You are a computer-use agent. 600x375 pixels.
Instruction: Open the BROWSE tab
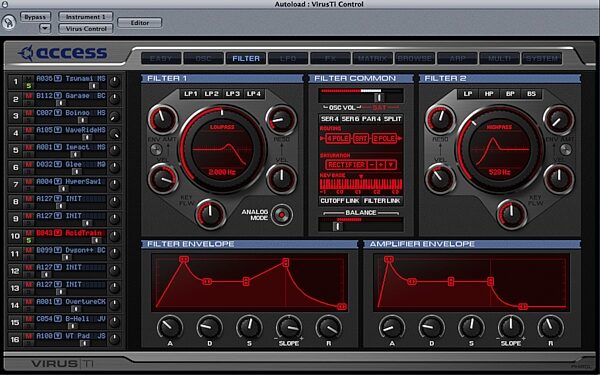pyautogui.click(x=415, y=59)
